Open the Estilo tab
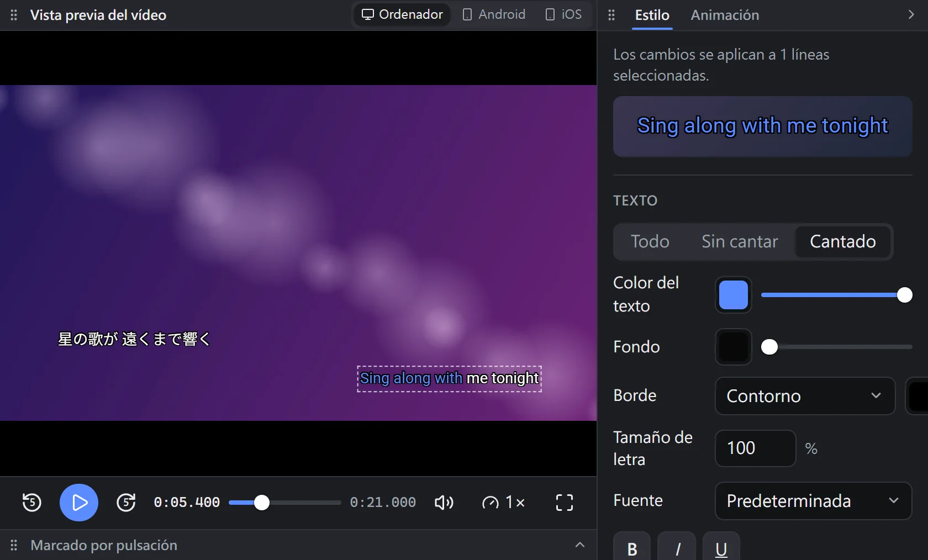Image resolution: width=928 pixels, height=560 pixels. coord(652,15)
